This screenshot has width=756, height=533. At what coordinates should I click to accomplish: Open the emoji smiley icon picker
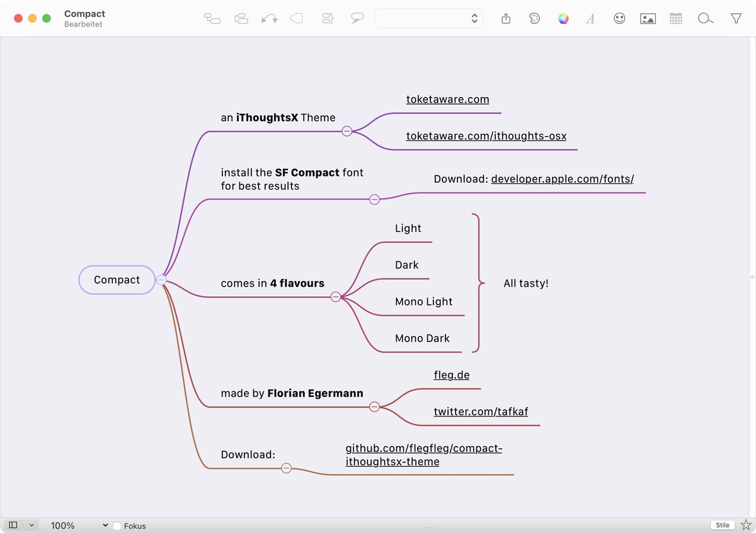coord(620,18)
